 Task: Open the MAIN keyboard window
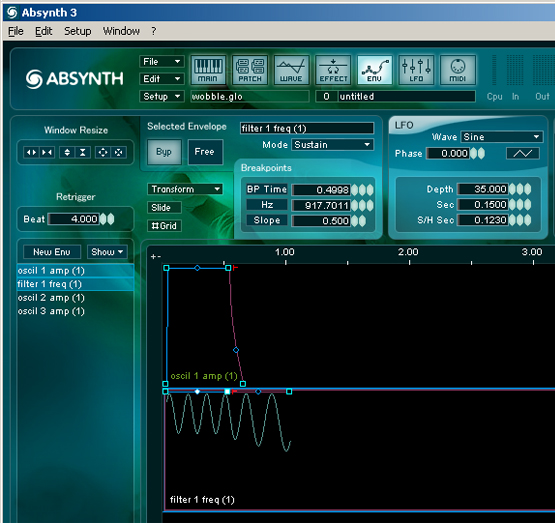coord(208,70)
